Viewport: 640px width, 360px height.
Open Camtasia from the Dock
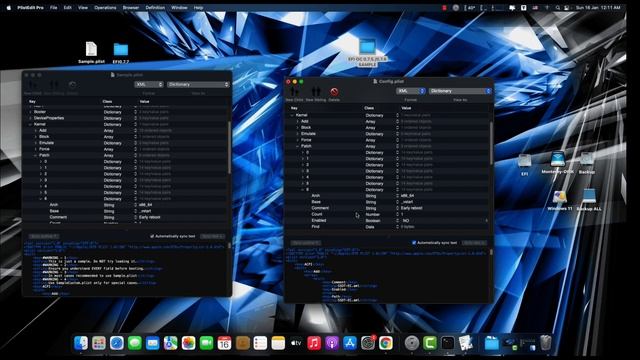[430, 343]
